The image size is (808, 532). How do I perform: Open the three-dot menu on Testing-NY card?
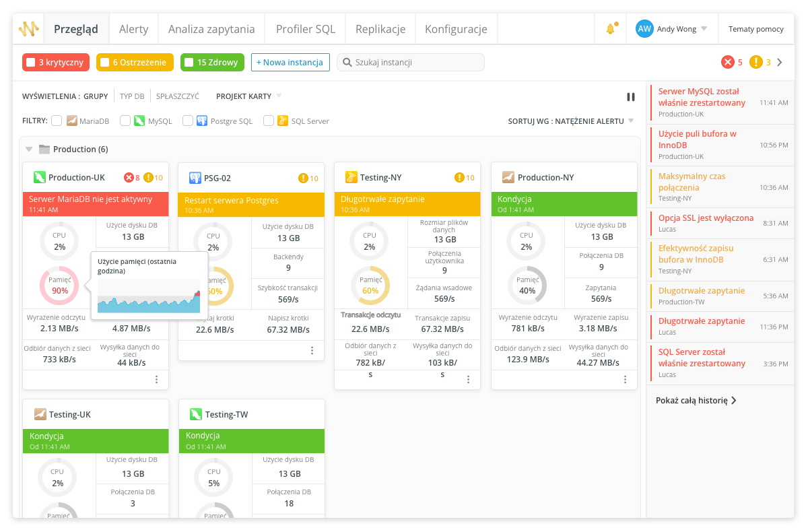[469, 380]
